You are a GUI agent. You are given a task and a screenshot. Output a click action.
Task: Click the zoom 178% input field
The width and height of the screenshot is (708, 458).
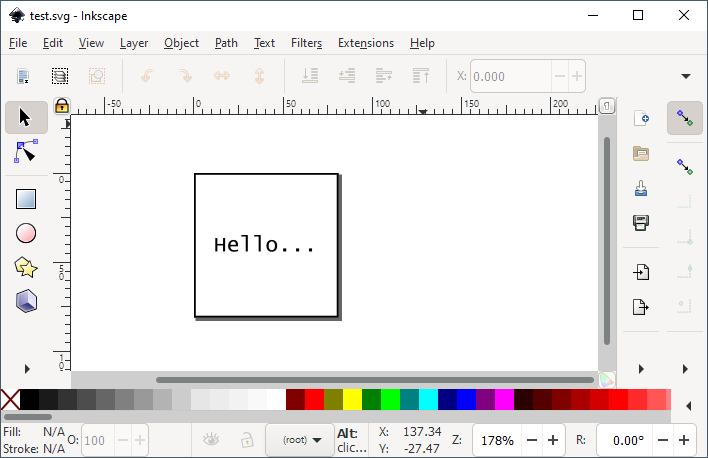tap(497, 440)
